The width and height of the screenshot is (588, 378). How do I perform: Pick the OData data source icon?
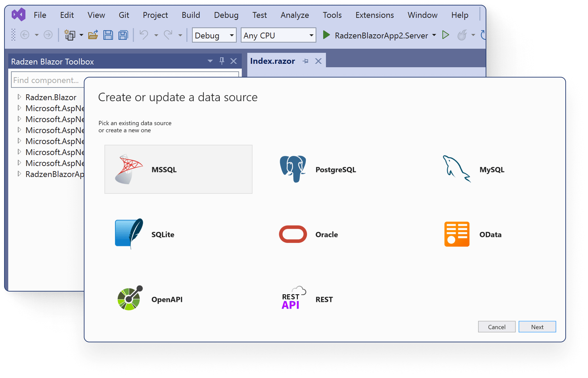(456, 234)
